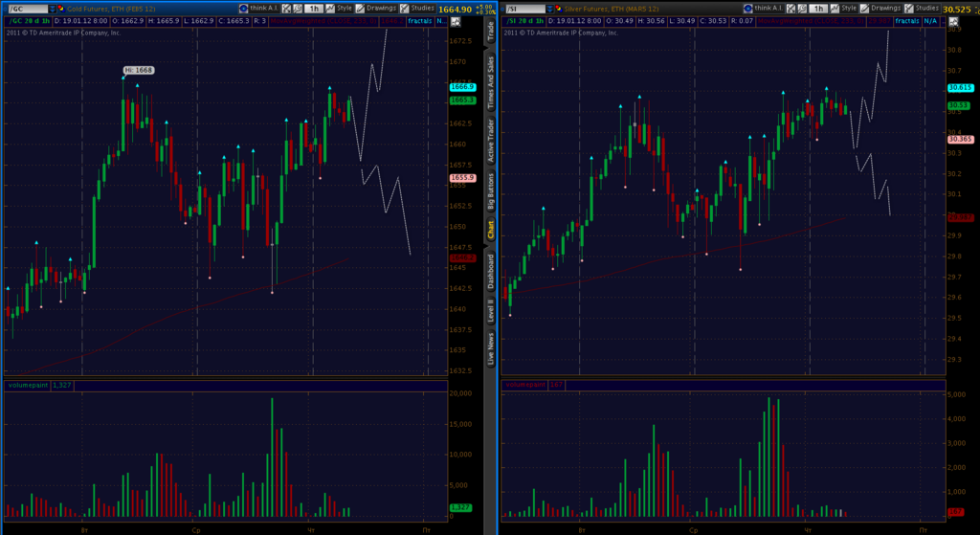Click the chart settings icon right of the gold info bar
This screenshot has height=535, width=980.
(x=455, y=21)
